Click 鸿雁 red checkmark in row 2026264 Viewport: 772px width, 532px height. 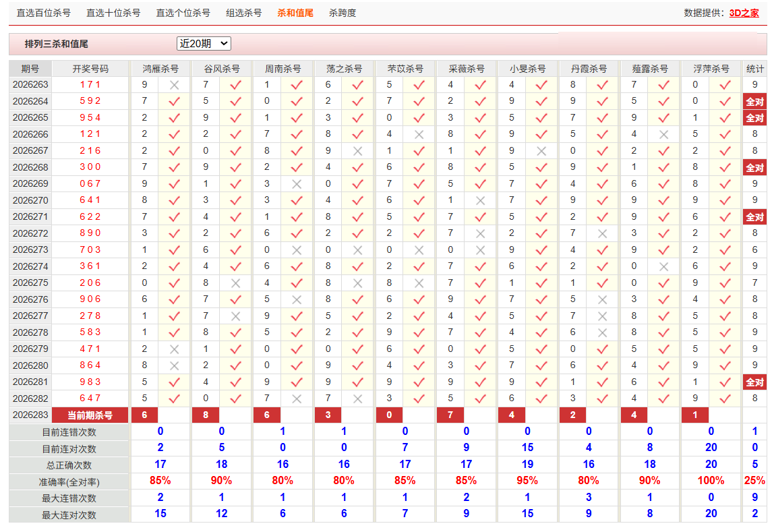pyautogui.click(x=175, y=101)
